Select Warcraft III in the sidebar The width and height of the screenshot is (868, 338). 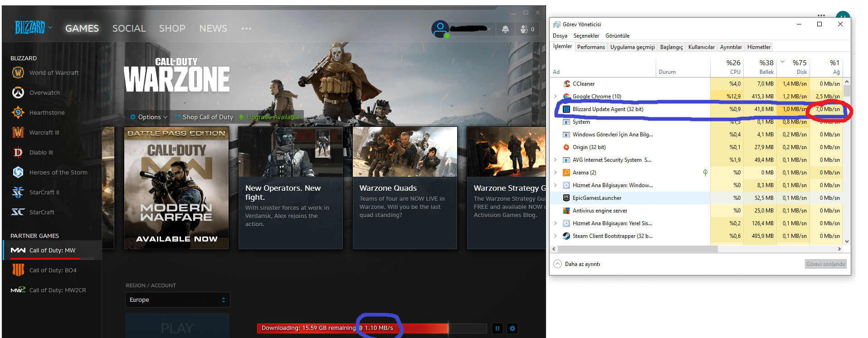[35, 132]
